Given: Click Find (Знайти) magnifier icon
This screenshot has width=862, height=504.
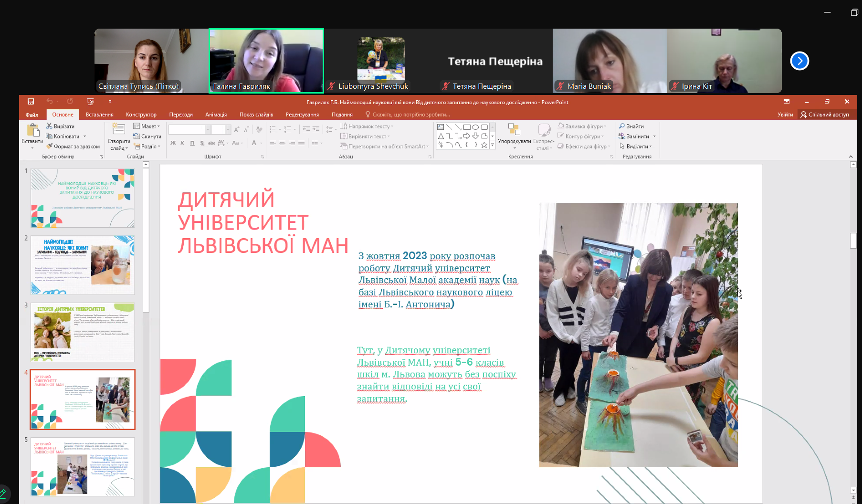Looking at the screenshot, I should [622, 126].
